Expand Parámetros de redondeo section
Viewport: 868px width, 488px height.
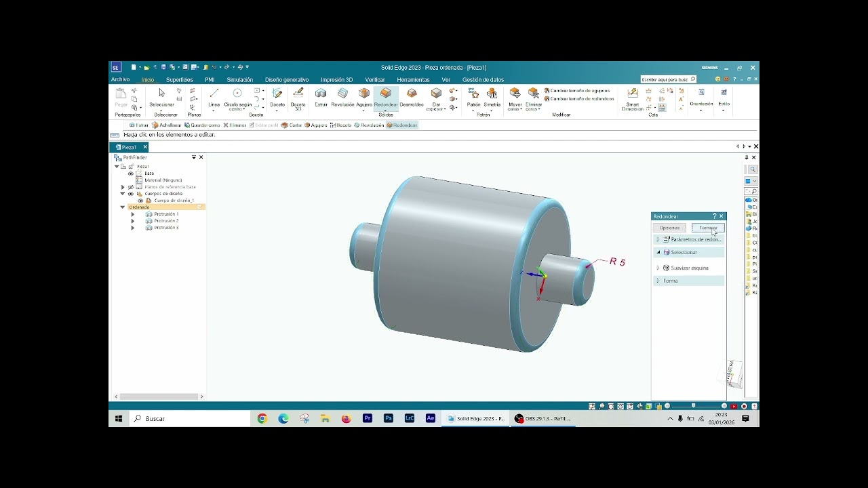(658, 239)
